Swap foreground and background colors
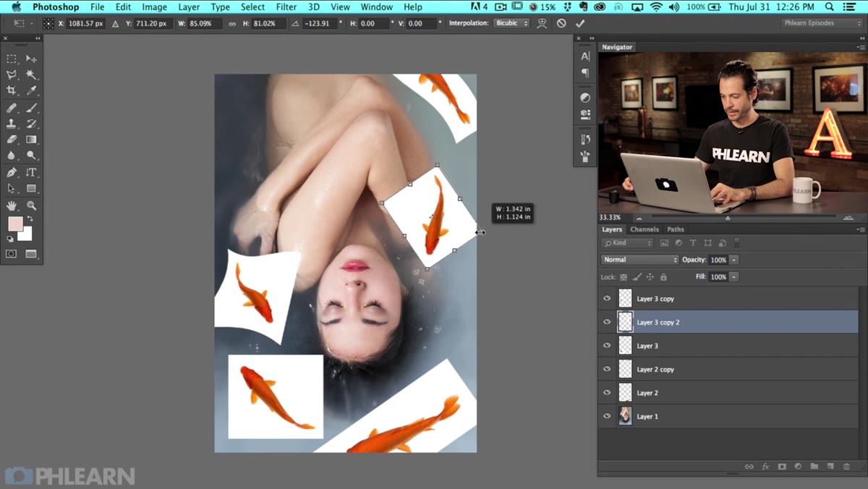This screenshot has height=489, width=868. [30, 219]
